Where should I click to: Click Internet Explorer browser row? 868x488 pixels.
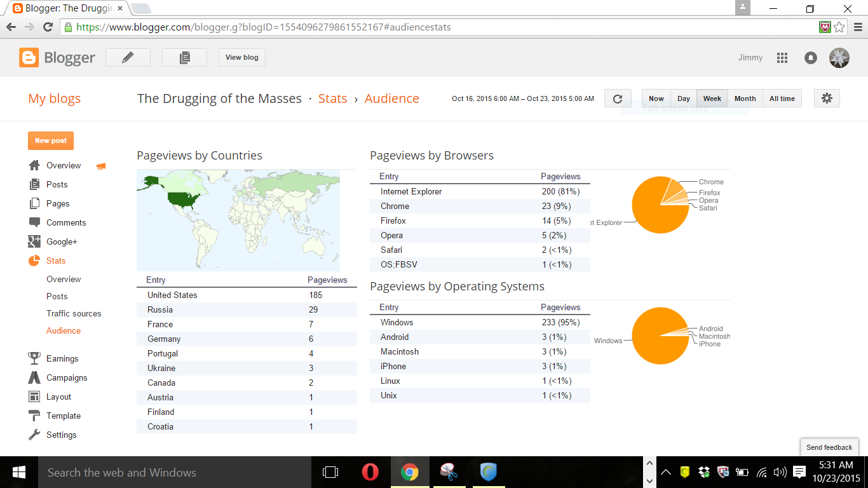[480, 191]
